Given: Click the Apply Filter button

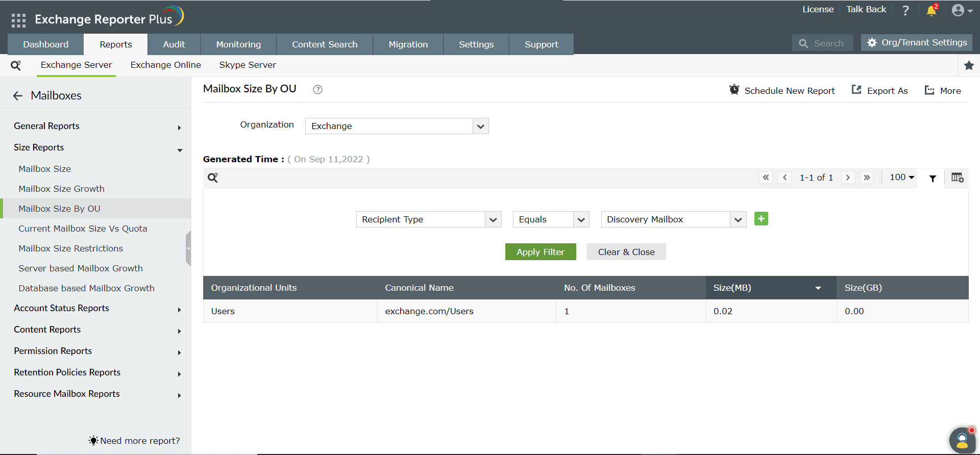Looking at the screenshot, I should (x=541, y=252).
